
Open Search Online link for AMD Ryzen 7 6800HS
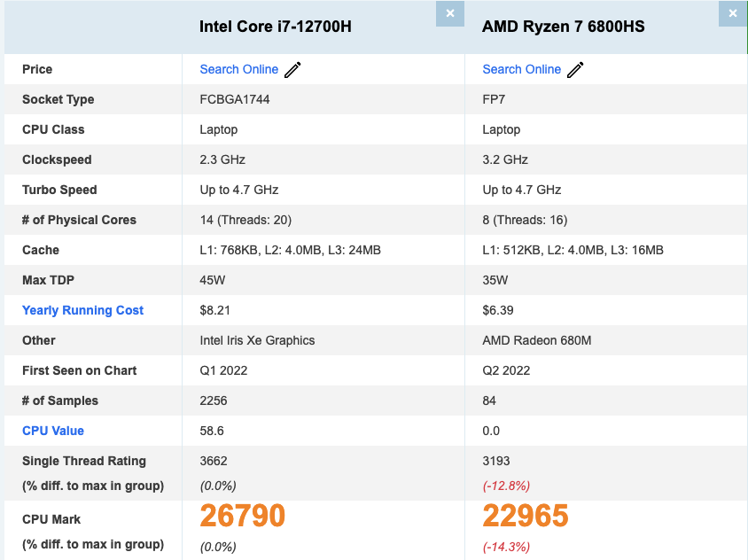click(521, 69)
